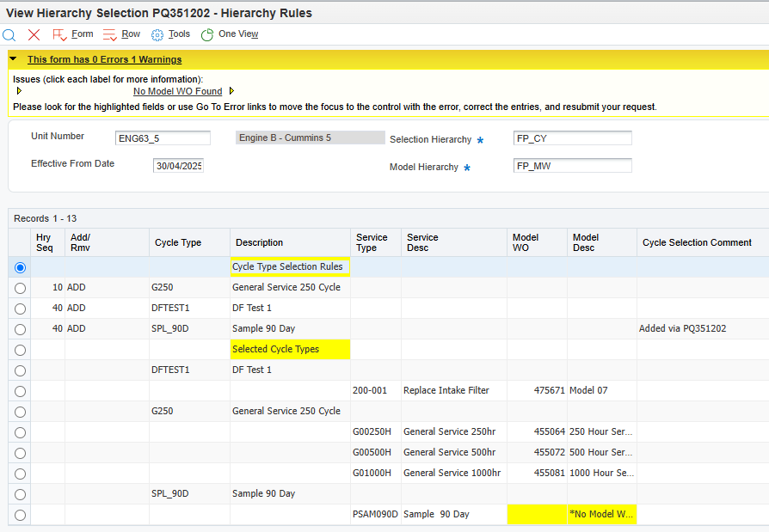
Task: Open the Tools menu
Action: tap(179, 34)
